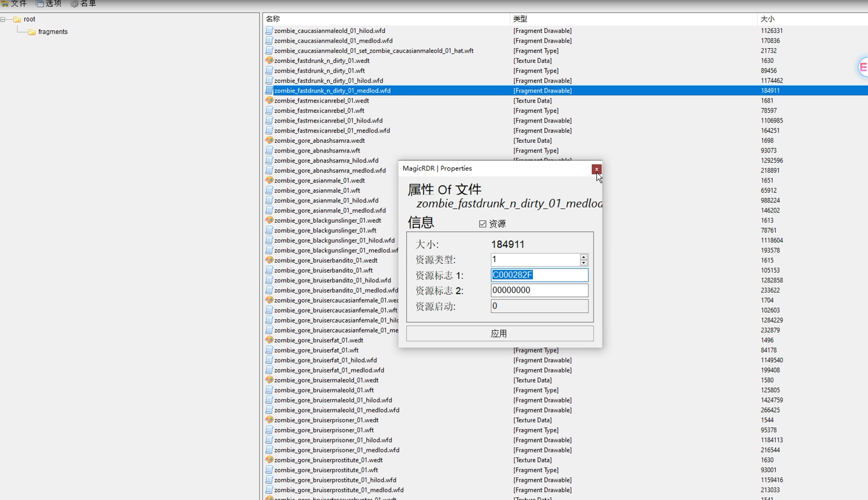Click the file icon of zombie_caucasianmaleold_01_hilod.wfd
Viewport: 868px width, 500px height.
tap(269, 31)
